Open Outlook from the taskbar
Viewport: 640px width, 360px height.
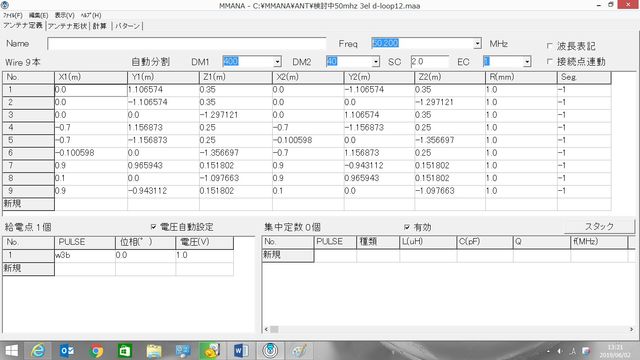67,351
